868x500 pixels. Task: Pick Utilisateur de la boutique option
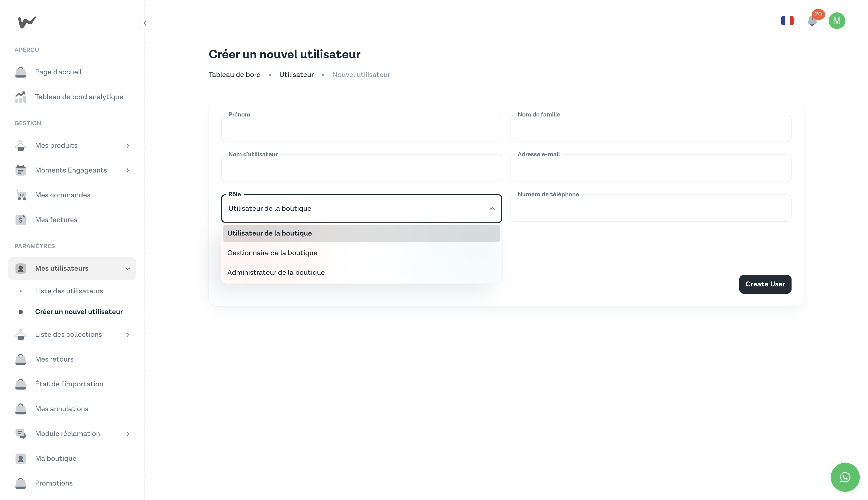point(269,233)
